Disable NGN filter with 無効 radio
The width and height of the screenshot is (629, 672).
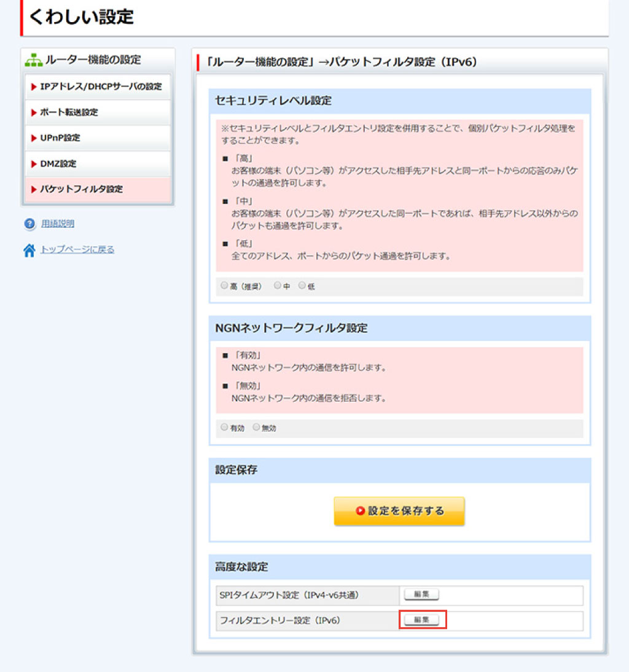click(256, 428)
